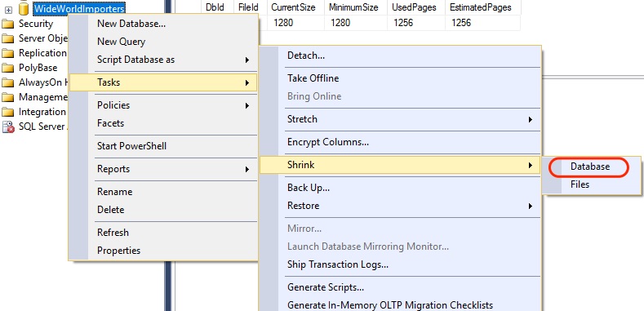This screenshot has height=311, width=644.
Task: Choose New Query from context menu
Action: point(121,42)
